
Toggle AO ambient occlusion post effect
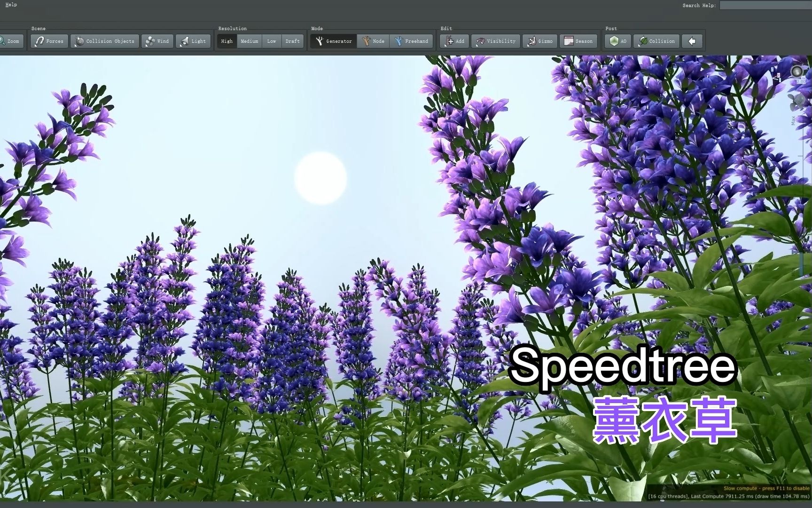click(x=618, y=41)
